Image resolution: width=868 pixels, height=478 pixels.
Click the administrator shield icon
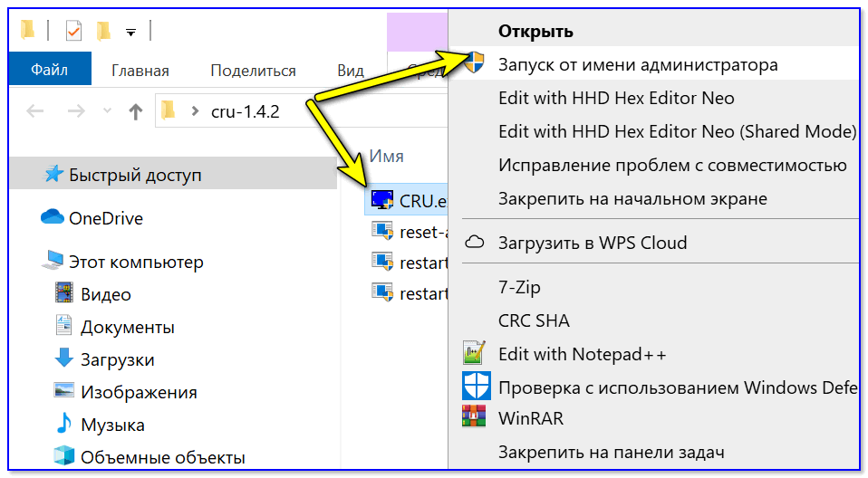point(475,64)
